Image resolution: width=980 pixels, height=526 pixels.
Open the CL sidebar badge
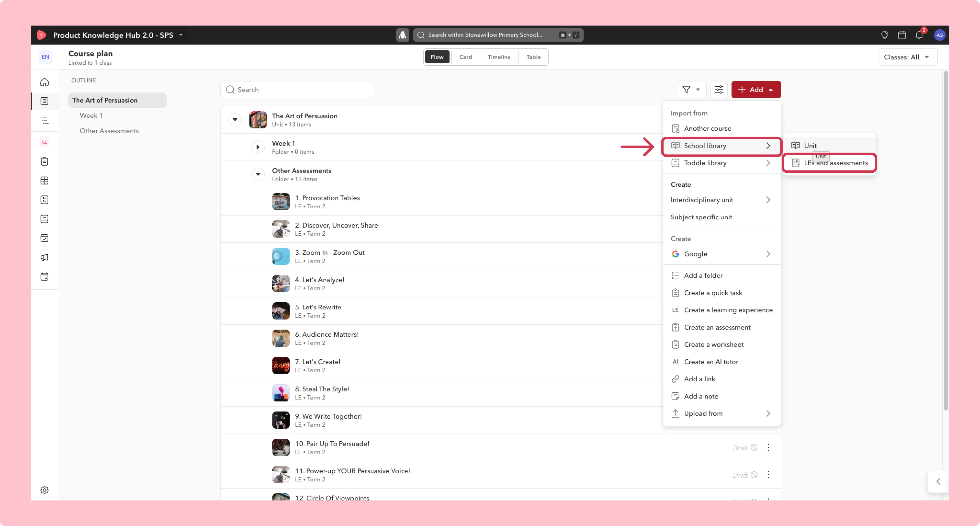[45, 142]
